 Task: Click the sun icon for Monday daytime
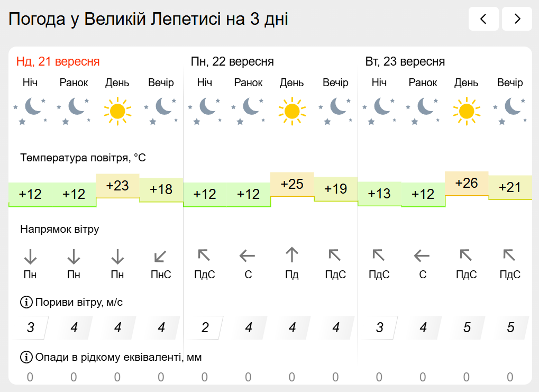(292, 111)
